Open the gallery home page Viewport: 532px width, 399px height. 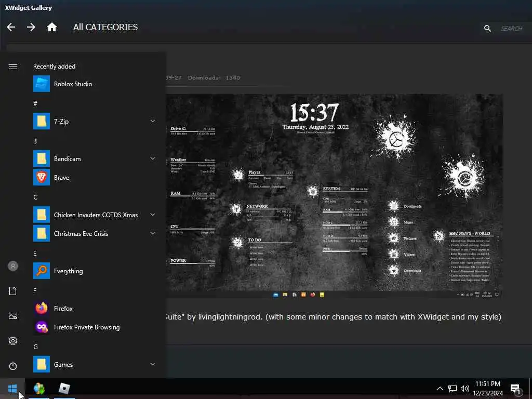[x=51, y=27]
